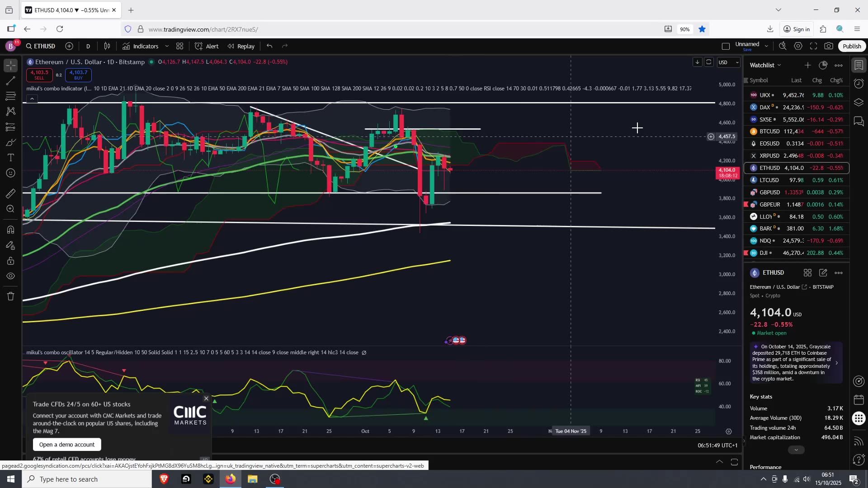Start bar Replay mode
This screenshot has height=488, width=868.
pos(241,46)
